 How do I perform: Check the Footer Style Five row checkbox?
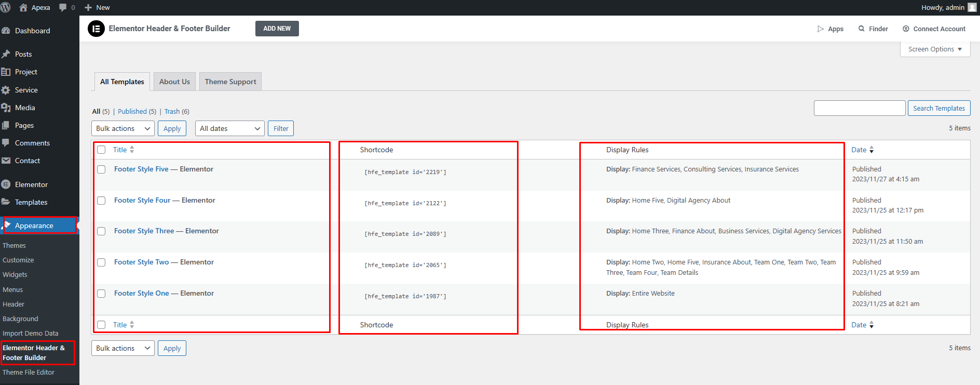[x=102, y=169]
